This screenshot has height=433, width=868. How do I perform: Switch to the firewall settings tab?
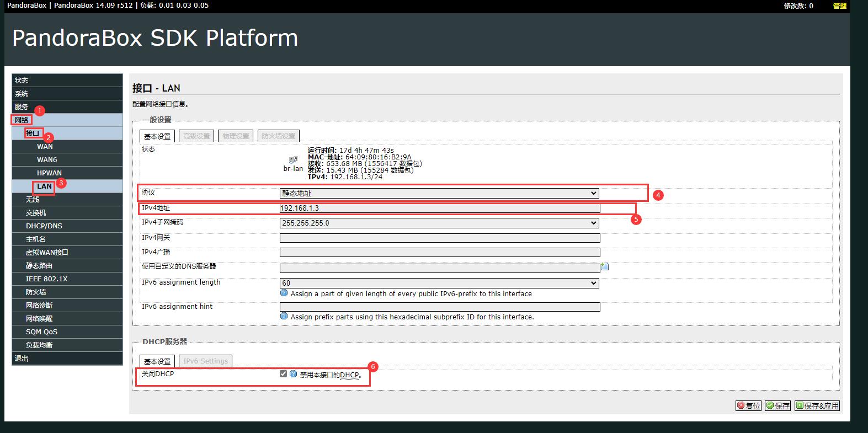(279, 136)
